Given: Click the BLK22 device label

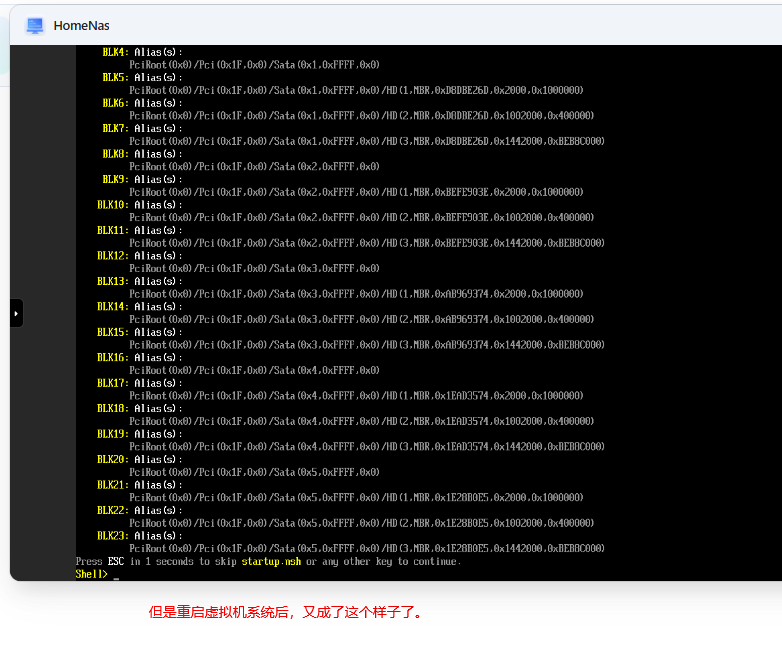Looking at the screenshot, I should click(x=112, y=510).
